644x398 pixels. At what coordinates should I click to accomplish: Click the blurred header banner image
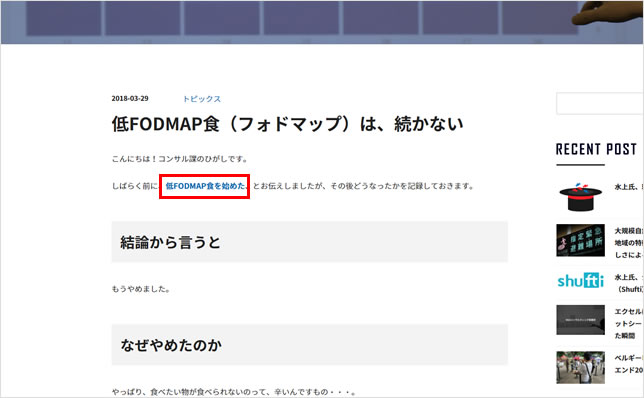(x=322, y=22)
